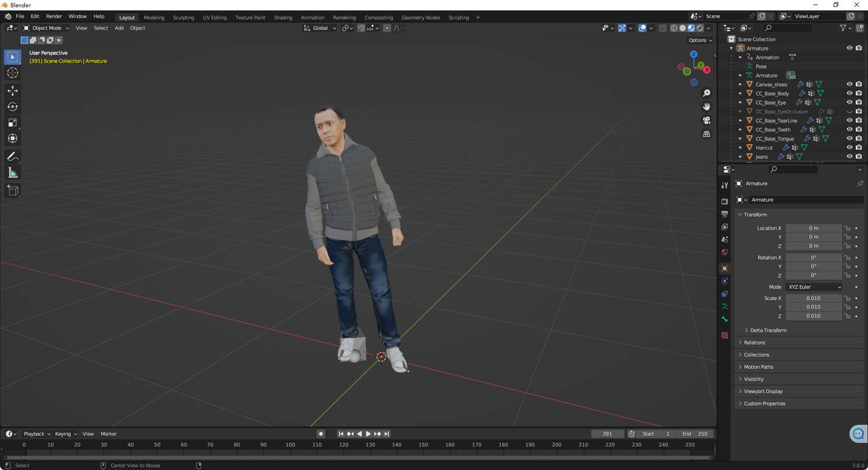This screenshot has width=868, height=470.
Task: Pick the Annotate pencil tool
Action: tap(13, 157)
